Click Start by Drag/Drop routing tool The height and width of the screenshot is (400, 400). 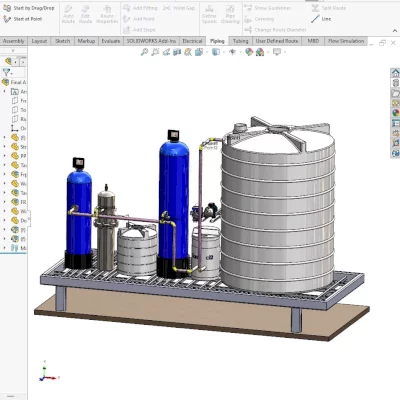pos(29,8)
